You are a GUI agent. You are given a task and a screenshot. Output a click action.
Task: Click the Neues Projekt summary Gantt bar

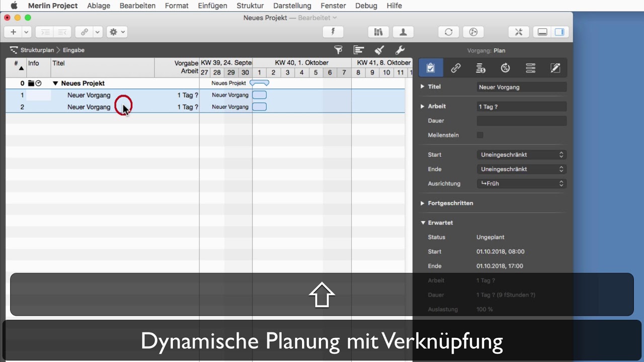coord(260,83)
